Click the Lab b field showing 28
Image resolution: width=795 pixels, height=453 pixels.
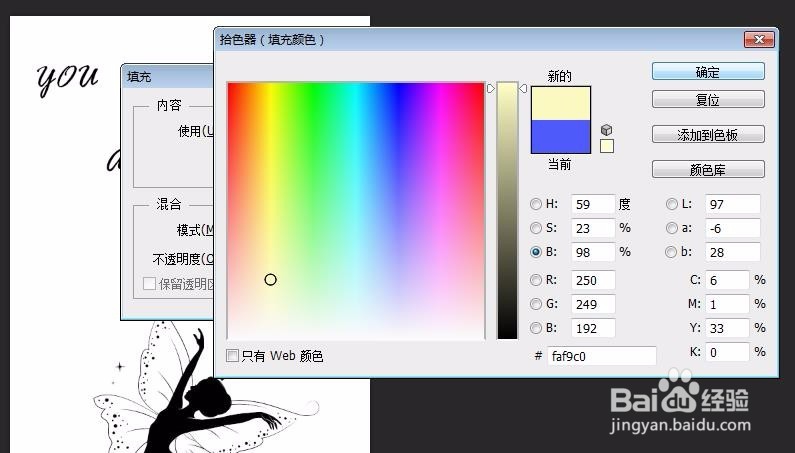(733, 252)
